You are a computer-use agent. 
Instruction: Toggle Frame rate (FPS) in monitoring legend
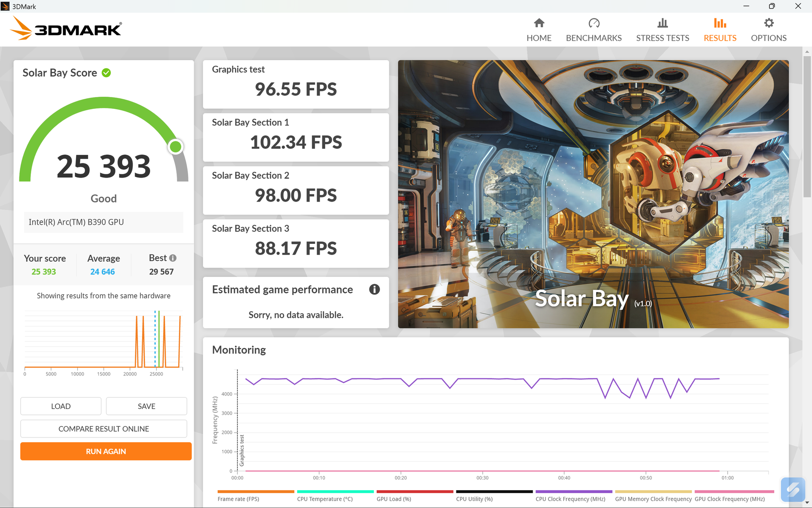[239, 499]
